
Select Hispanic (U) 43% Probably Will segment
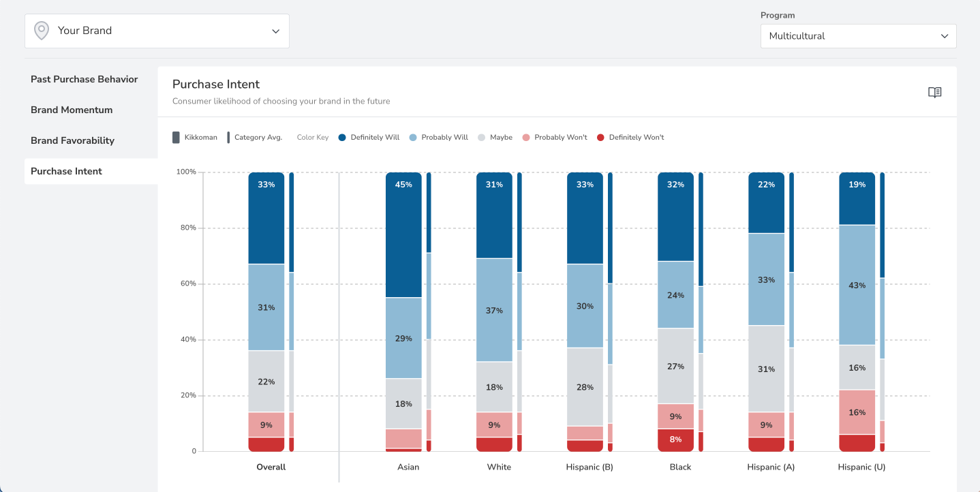click(857, 285)
